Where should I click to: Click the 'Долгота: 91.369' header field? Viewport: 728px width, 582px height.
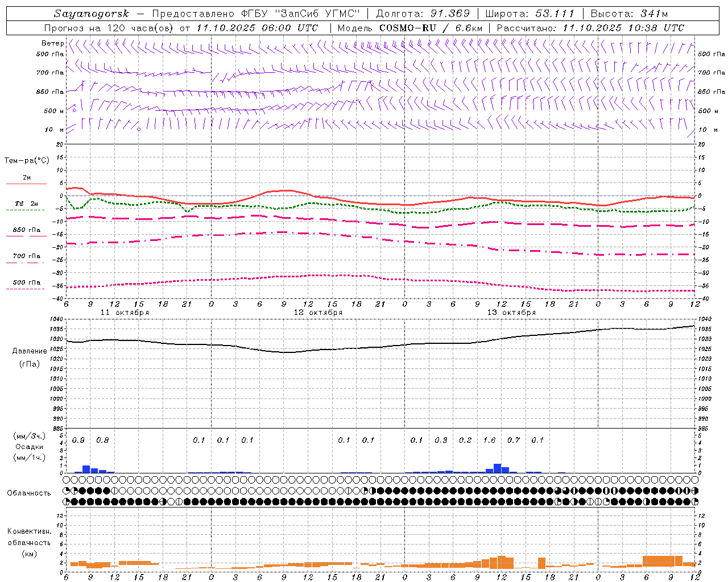(x=423, y=14)
